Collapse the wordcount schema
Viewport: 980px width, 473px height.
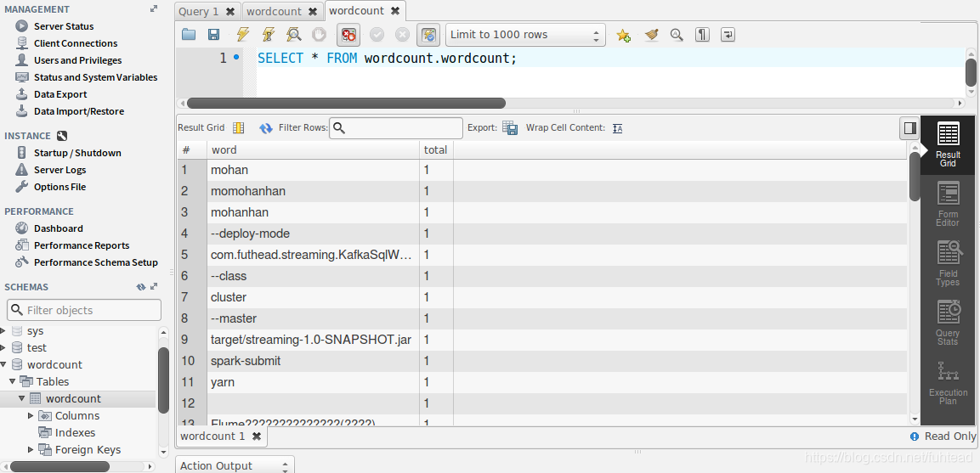click(3, 364)
